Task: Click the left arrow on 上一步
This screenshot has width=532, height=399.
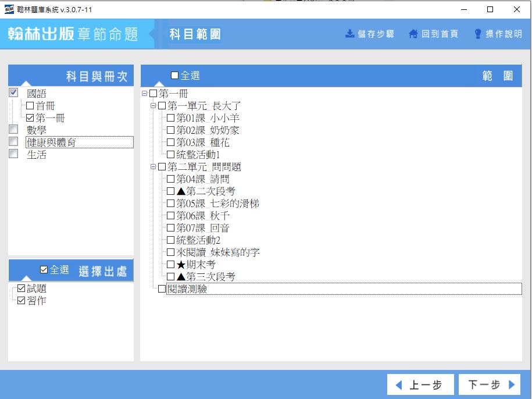Action: pyautogui.click(x=398, y=384)
